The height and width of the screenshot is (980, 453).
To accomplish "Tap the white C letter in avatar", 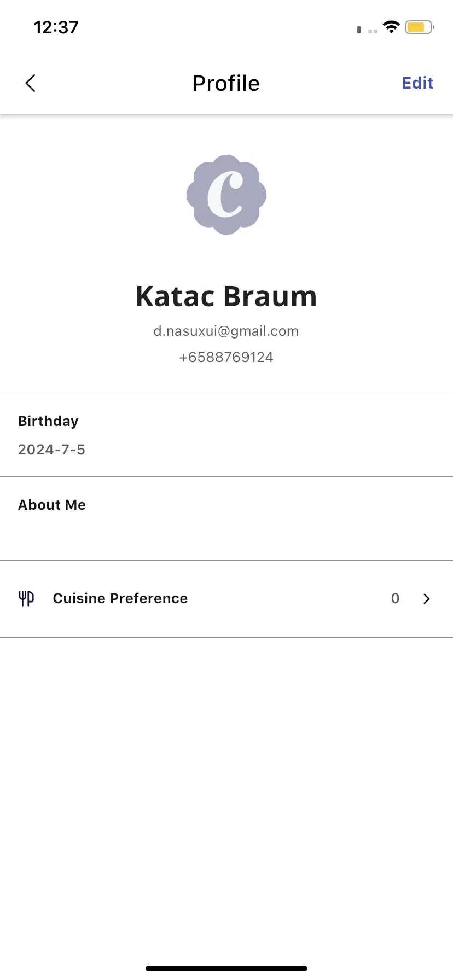I will click(x=225, y=194).
